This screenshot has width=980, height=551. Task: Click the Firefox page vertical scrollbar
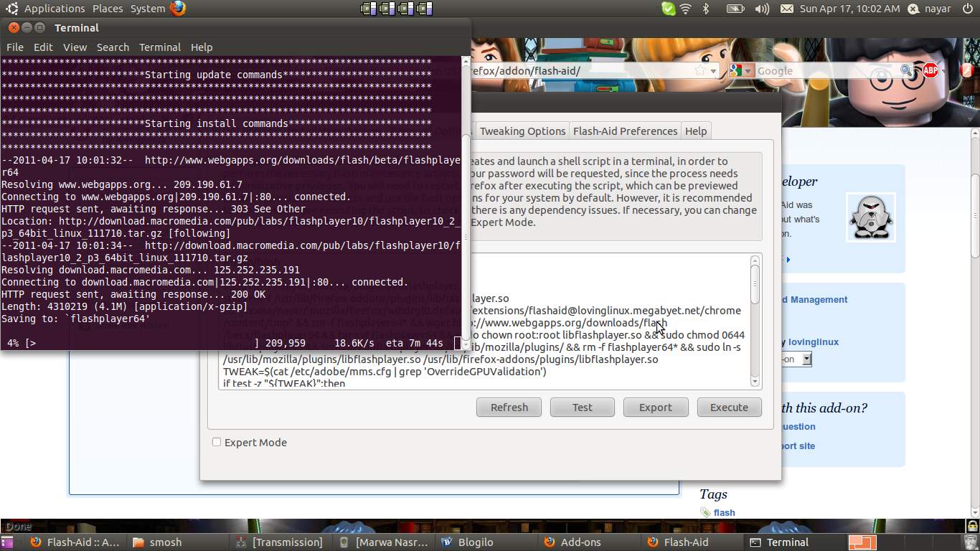[974, 323]
